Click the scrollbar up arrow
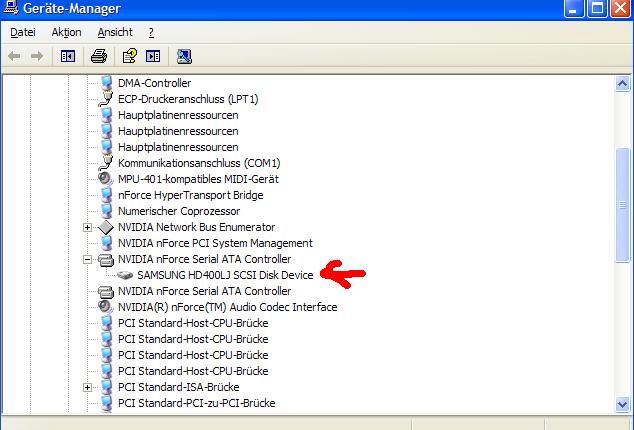 (x=622, y=84)
